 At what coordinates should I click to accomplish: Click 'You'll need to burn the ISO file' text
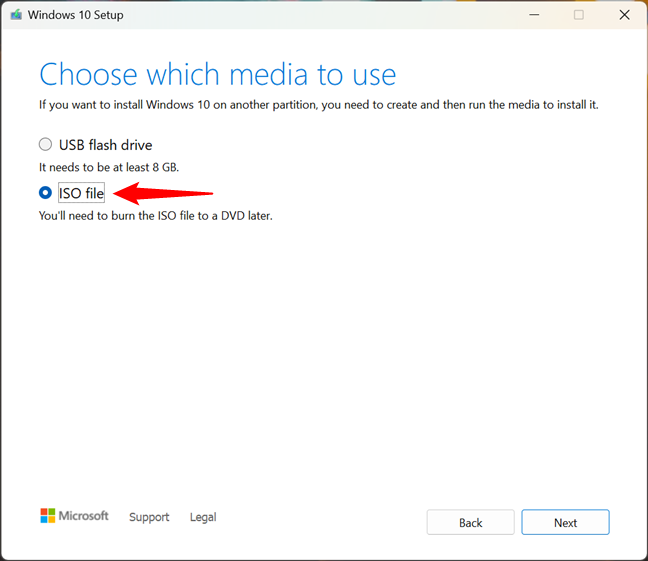point(155,216)
